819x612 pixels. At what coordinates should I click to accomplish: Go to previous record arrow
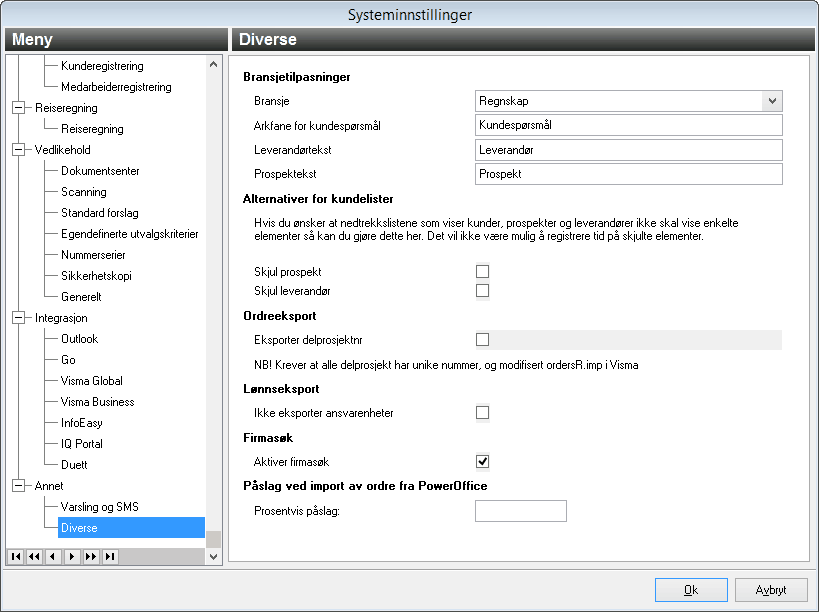click(x=53, y=557)
